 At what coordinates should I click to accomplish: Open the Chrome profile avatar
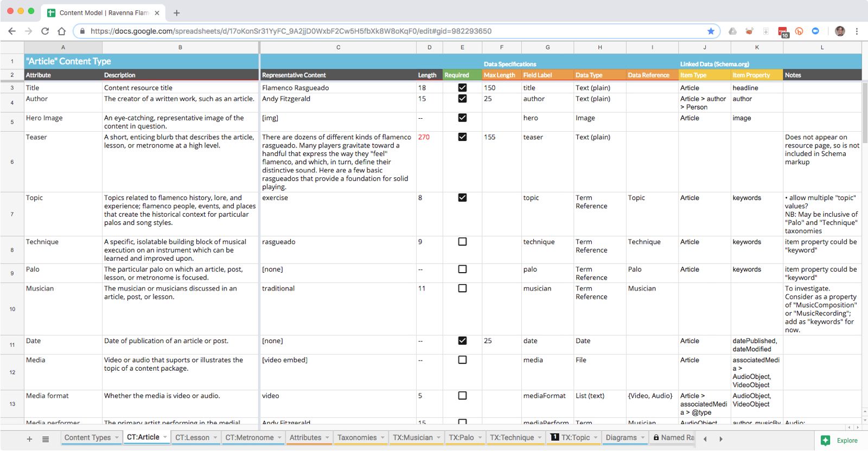click(840, 31)
